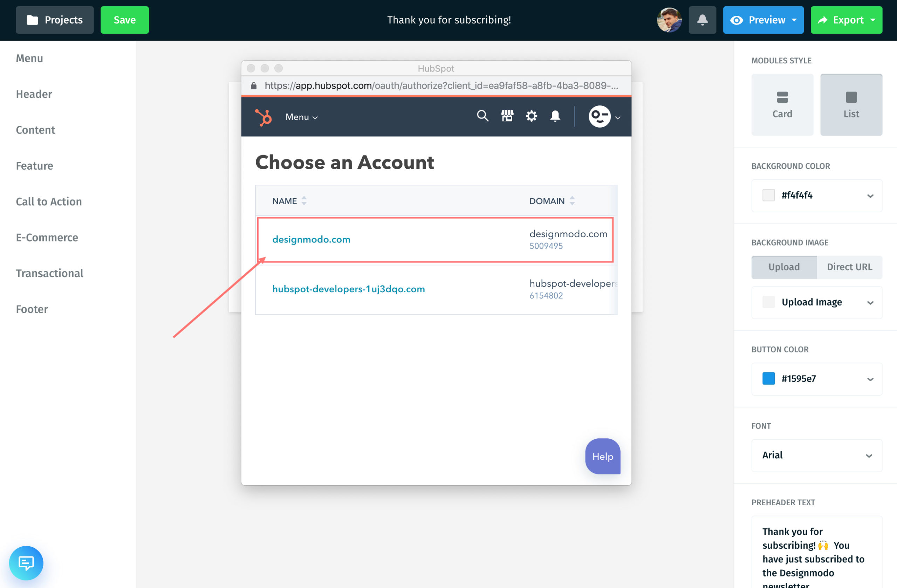The width and height of the screenshot is (897, 588).
Task: Sort accounts by NAME column
Action: click(289, 201)
